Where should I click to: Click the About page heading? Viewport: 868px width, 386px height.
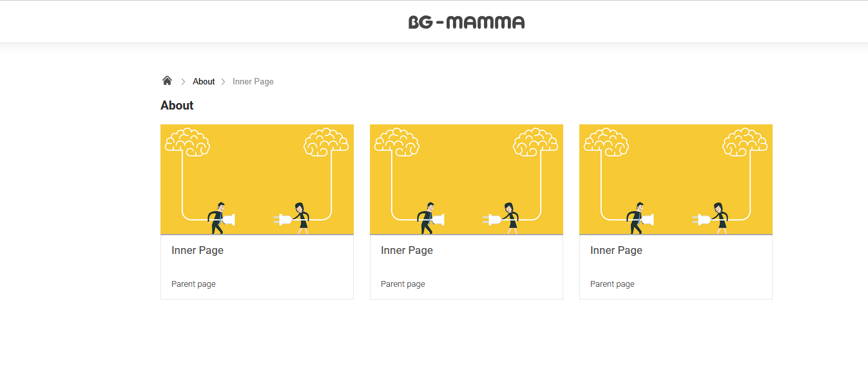pyautogui.click(x=177, y=106)
